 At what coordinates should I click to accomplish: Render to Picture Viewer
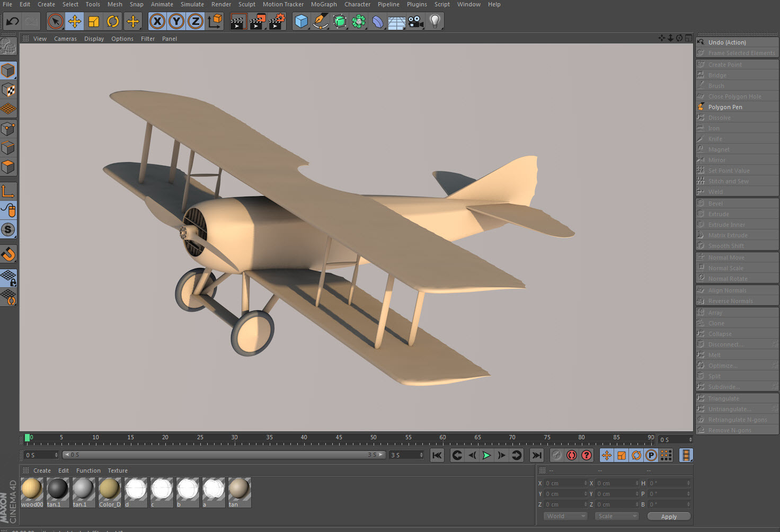258,21
